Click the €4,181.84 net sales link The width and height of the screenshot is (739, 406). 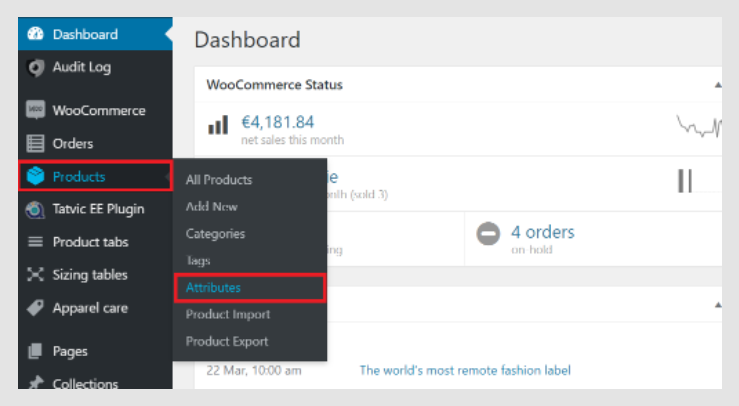(x=277, y=122)
